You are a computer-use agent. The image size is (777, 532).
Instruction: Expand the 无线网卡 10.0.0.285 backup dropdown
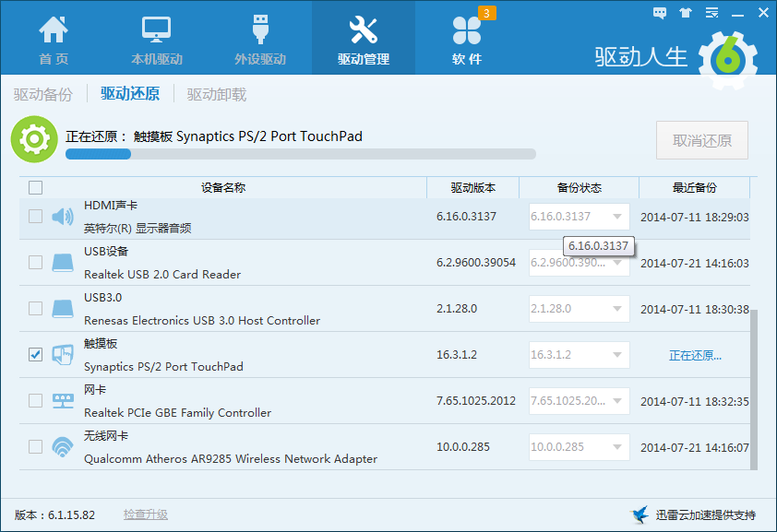point(616,447)
